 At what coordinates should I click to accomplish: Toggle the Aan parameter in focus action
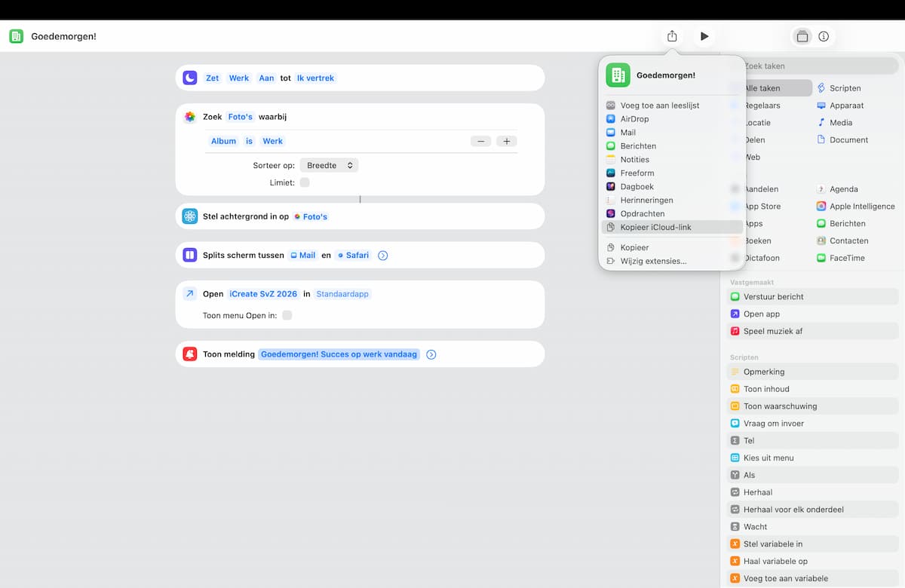[x=266, y=78]
